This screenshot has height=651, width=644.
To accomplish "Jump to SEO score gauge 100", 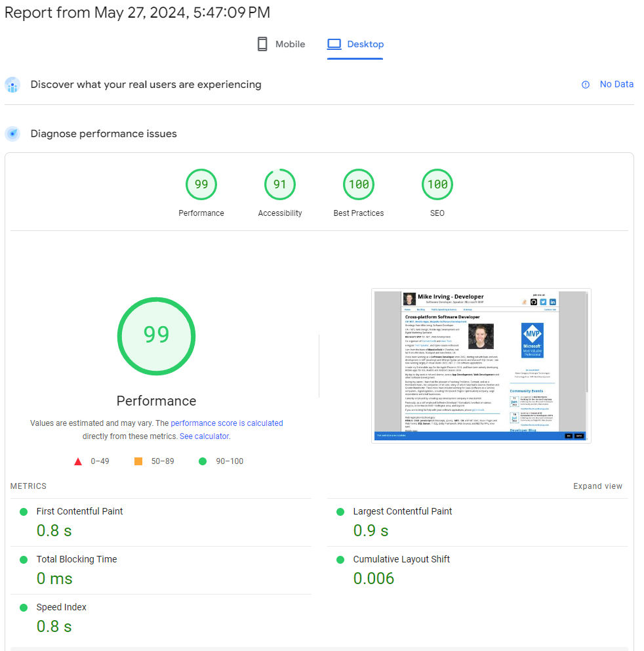I will tap(437, 184).
